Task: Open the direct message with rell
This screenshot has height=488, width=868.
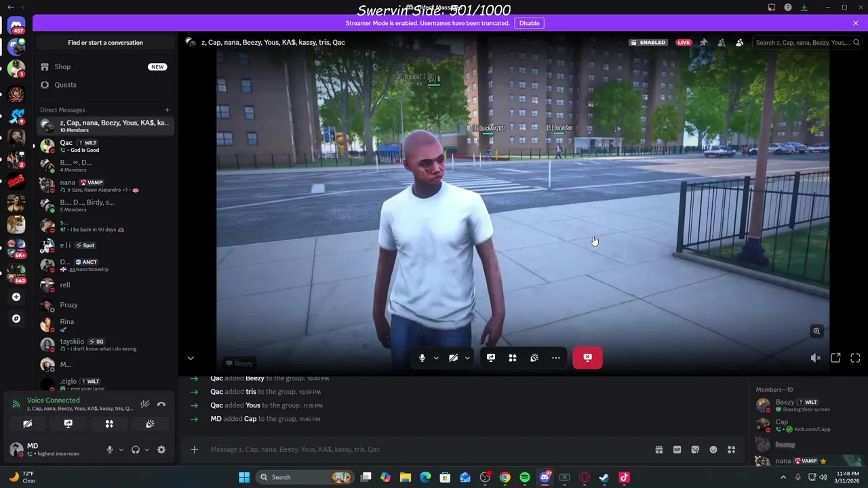Action: pos(105,285)
